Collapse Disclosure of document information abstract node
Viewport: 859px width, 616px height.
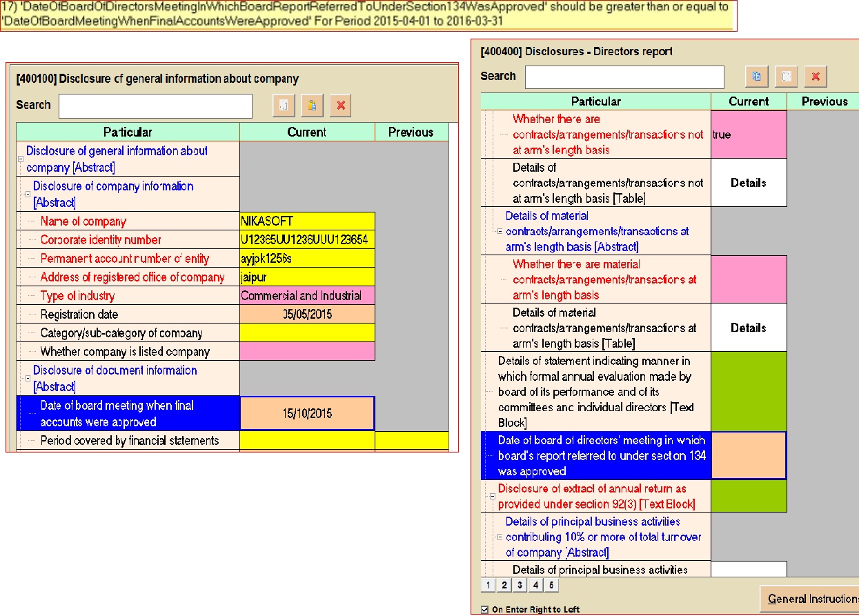point(28,379)
